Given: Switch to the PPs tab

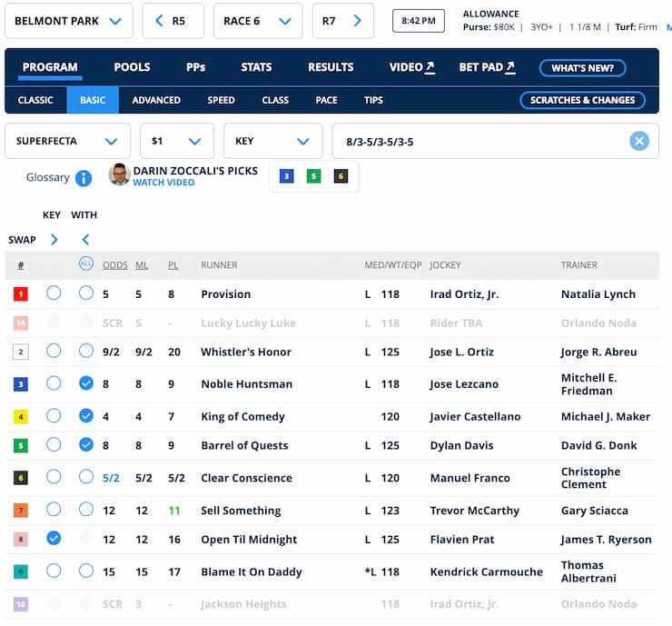Looking at the screenshot, I should tap(195, 67).
